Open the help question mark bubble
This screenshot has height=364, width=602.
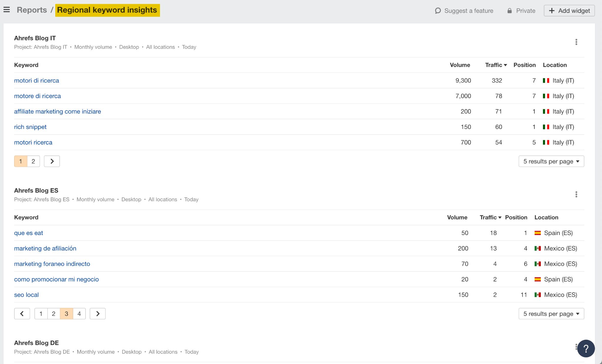tap(586, 348)
